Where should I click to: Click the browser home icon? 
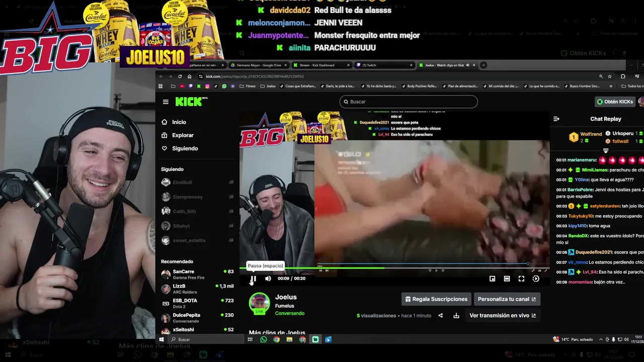click(x=189, y=76)
